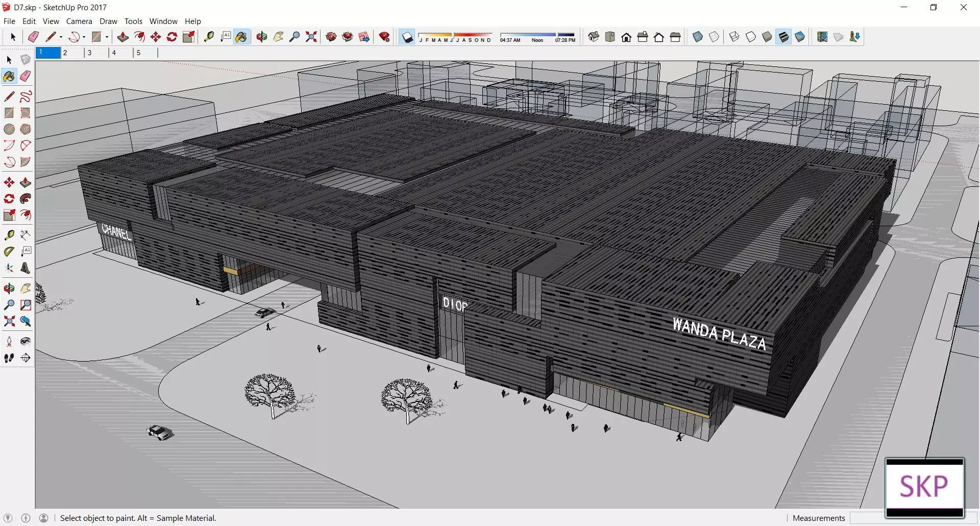The width and height of the screenshot is (980, 526).
Task: Toggle Back Edges style
Action: coord(714,37)
